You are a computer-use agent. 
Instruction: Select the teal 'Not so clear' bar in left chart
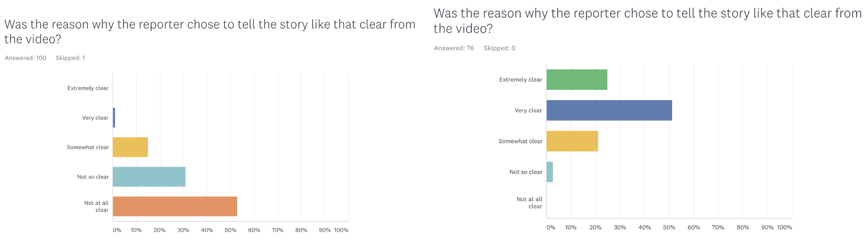pyautogui.click(x=149, y=177)
